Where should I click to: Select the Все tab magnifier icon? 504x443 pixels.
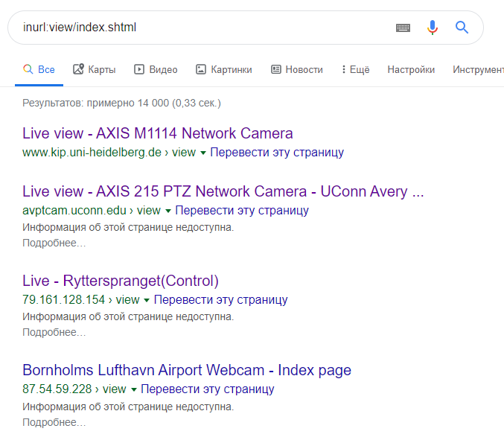28,69
